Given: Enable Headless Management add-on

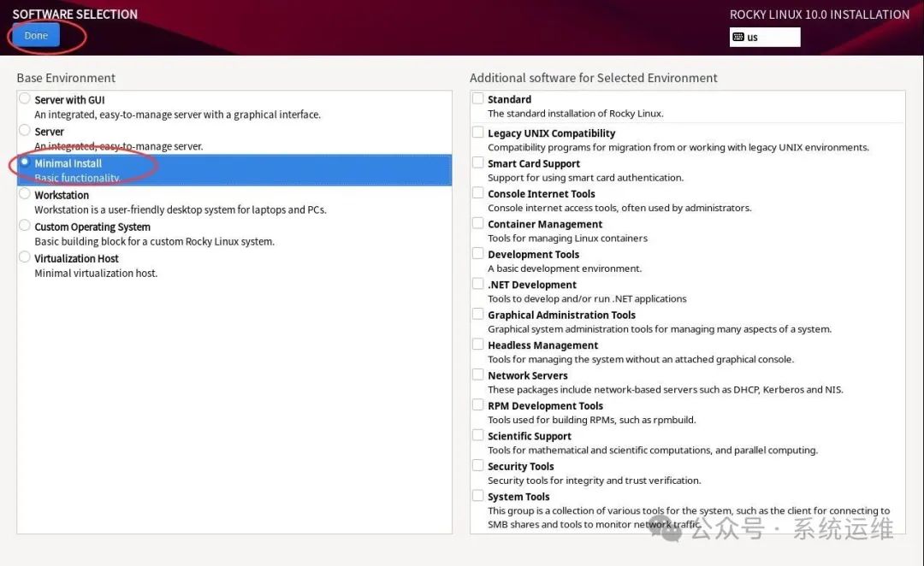Looking at the screenshot, I should click(x=478, y=345).
